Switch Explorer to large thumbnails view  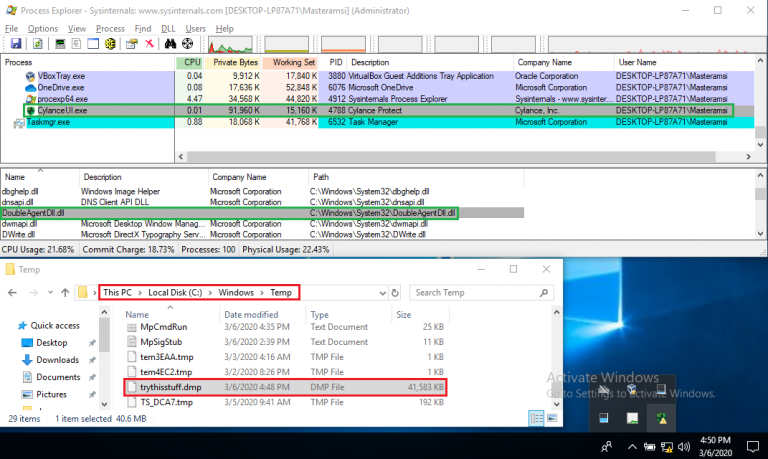pos(551,416)
